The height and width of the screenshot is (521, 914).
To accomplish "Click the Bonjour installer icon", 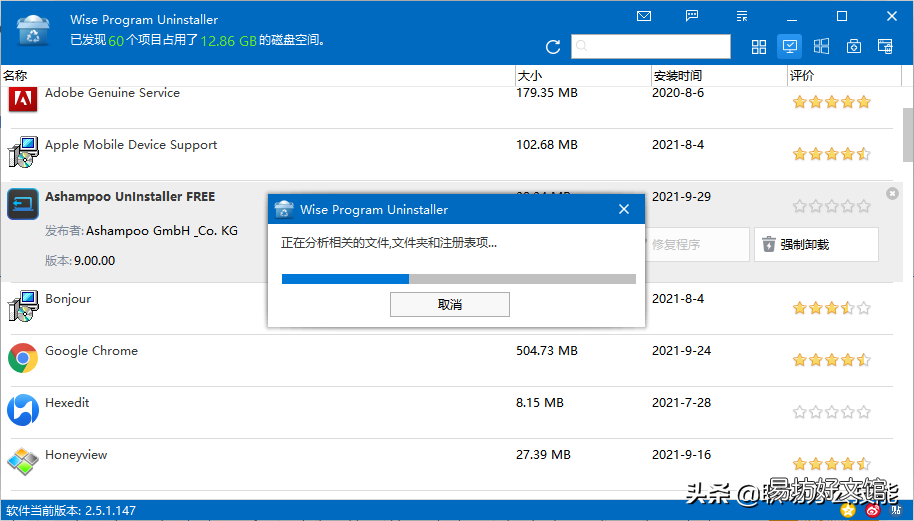I will [x=23, y=306].
